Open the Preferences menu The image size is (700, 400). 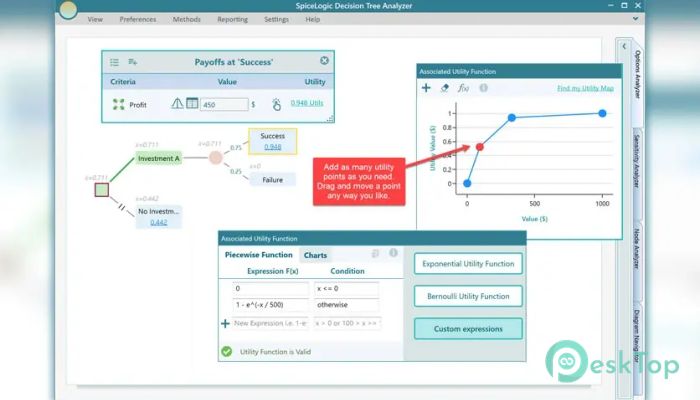coord(138,19)
